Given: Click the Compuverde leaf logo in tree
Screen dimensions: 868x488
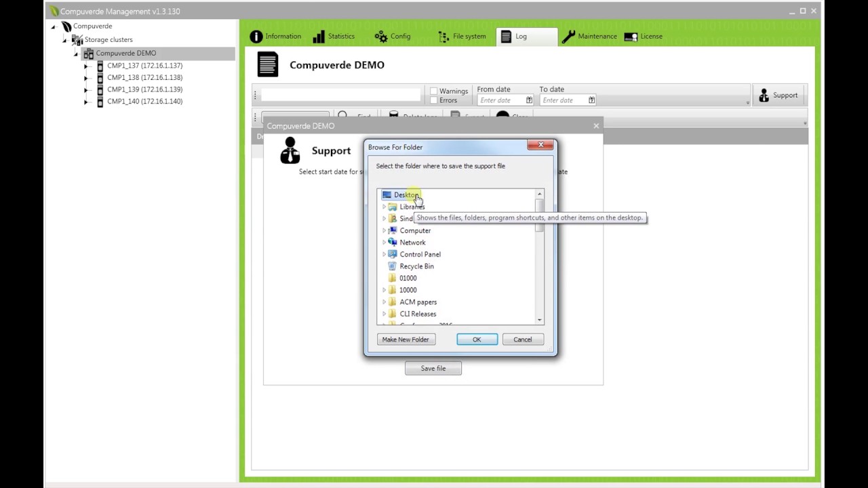Looking at the screenshot, I should coord(66,26).
